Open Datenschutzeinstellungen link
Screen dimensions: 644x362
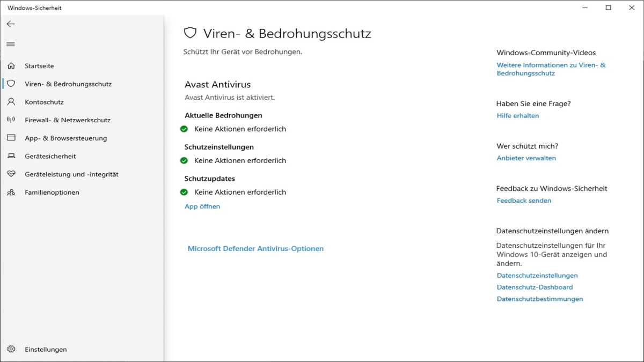[x=537, y=276]
